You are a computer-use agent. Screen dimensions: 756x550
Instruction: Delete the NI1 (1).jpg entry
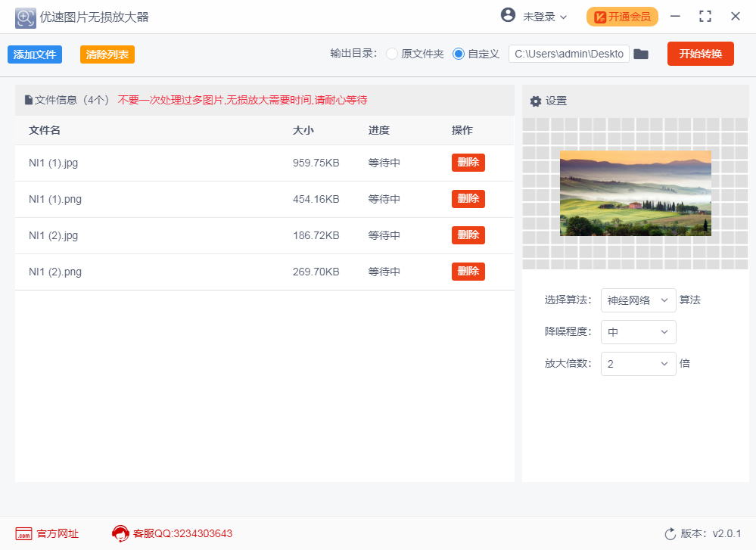tap(468, 163)
